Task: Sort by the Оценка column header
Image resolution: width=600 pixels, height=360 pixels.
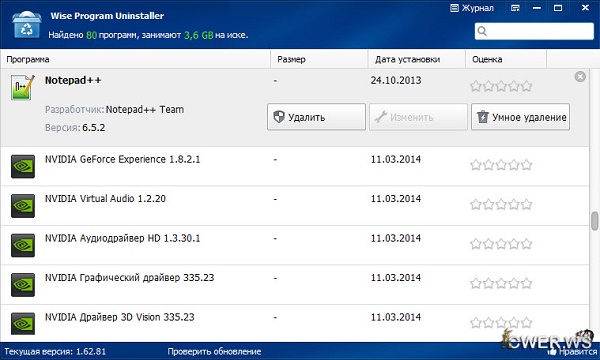Action: (x=506, y=59)
